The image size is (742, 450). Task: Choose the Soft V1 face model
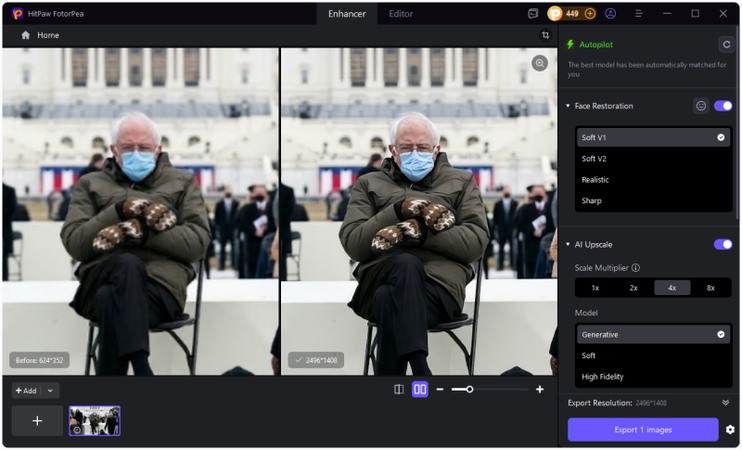tap(654, 138)
